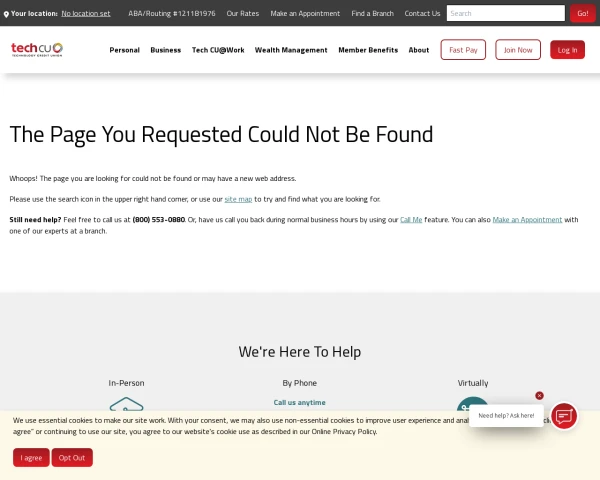Click the By Phone heading
This screenshot has height=480, width=600.
pos(300,383)
